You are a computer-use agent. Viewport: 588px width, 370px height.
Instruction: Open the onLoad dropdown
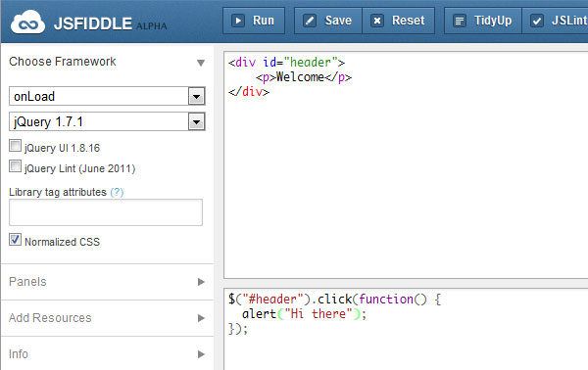tap(107, 96)
